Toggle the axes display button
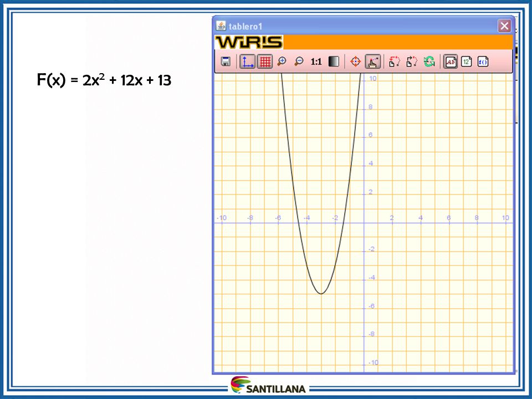532x399 pixels. tap(247, 62)
